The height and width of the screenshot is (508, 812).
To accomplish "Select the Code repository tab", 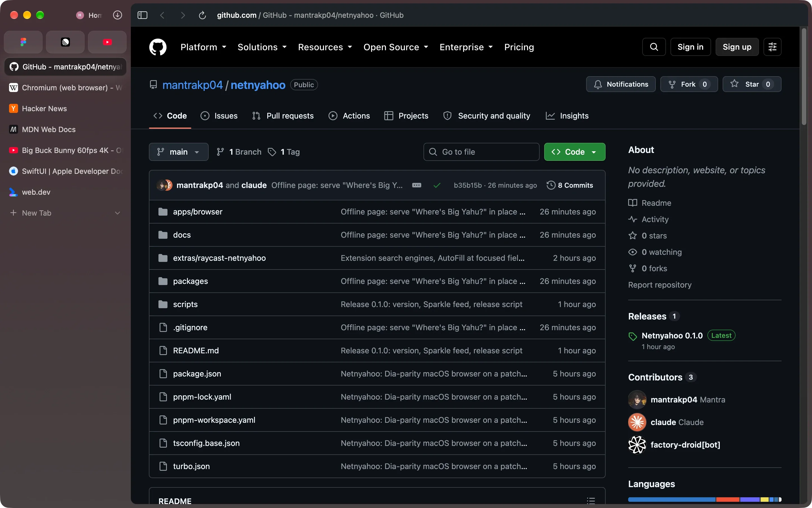I will tap(170, 116).
